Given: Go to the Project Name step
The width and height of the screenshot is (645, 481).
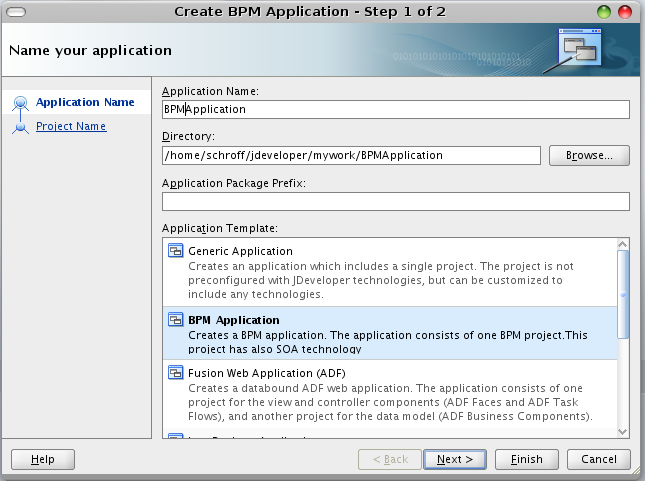Looking at the screenshot, I should [71, 126].
